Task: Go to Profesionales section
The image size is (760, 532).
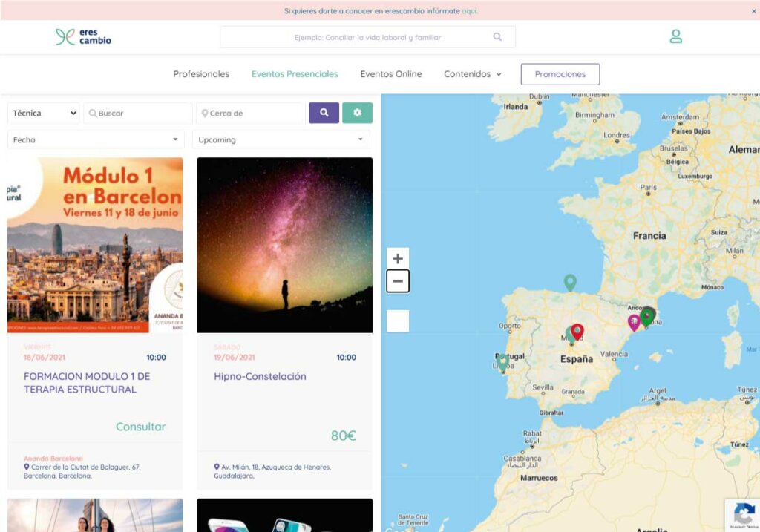Action: [x=201, y=74]
